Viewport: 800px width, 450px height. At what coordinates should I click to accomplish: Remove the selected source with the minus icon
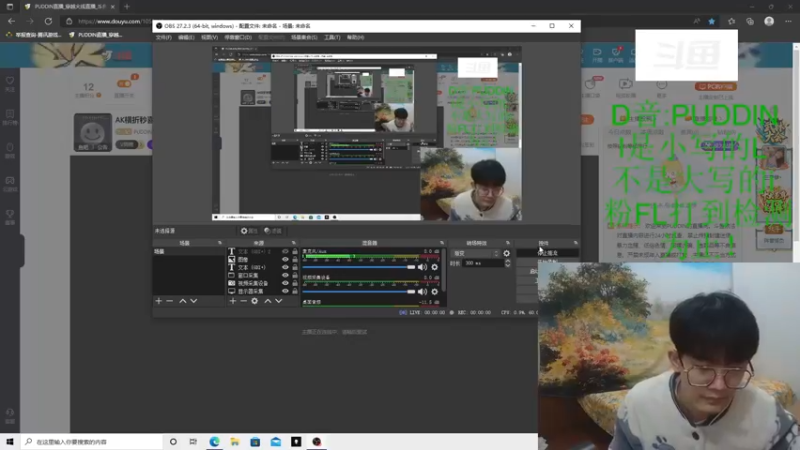243,301
